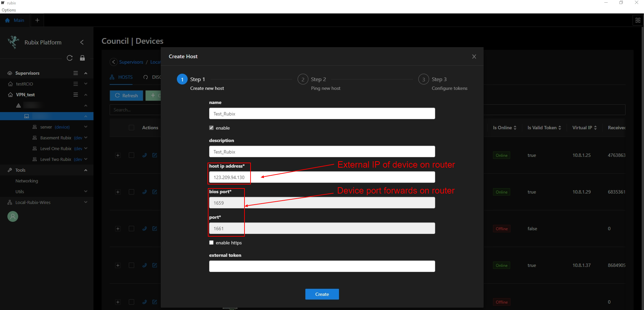The image size is (644, 310).
Task: Check the row checkbox for 10.8.1.37 host
Action: click(131, 265)
